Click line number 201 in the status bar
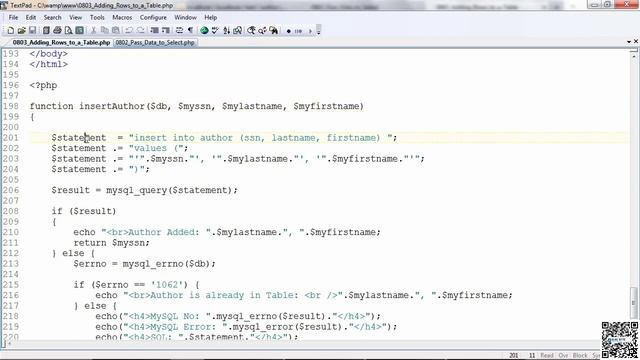The height and width of the screenshot is (360, 640). point(513,356)
